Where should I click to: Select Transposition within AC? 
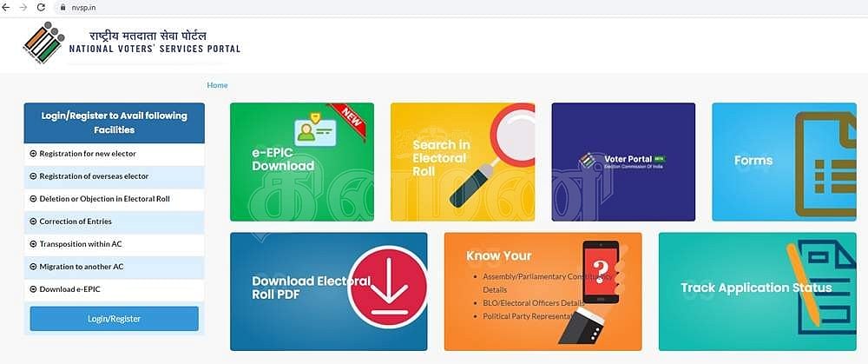pos(114,244)
